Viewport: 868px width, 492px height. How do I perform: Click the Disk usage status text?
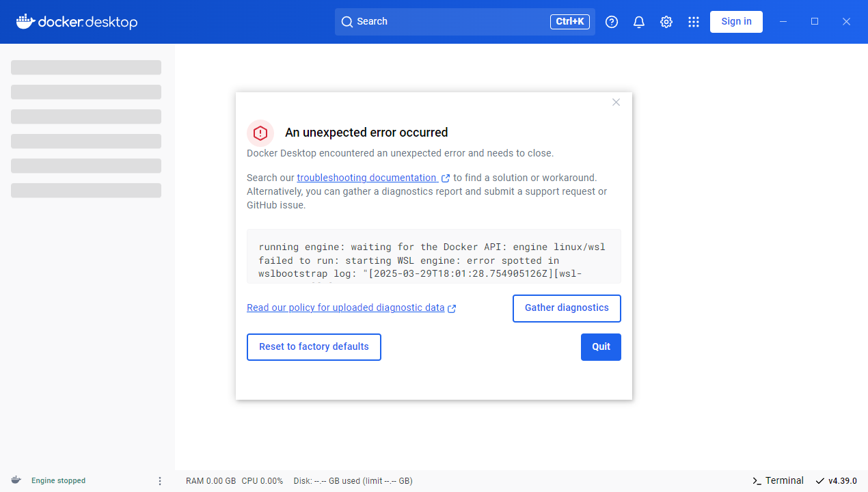[353, 481]
